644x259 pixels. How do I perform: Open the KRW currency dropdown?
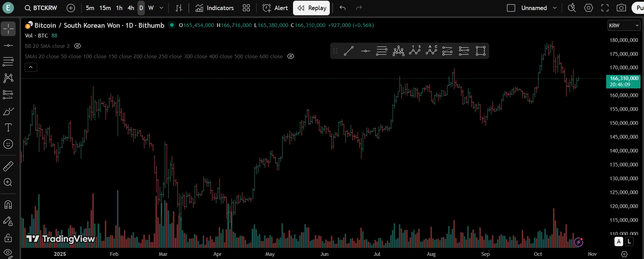624,25
